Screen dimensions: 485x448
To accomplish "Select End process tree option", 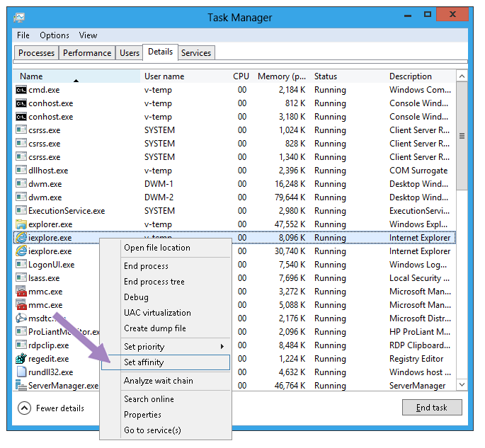I will pos(154,282).
